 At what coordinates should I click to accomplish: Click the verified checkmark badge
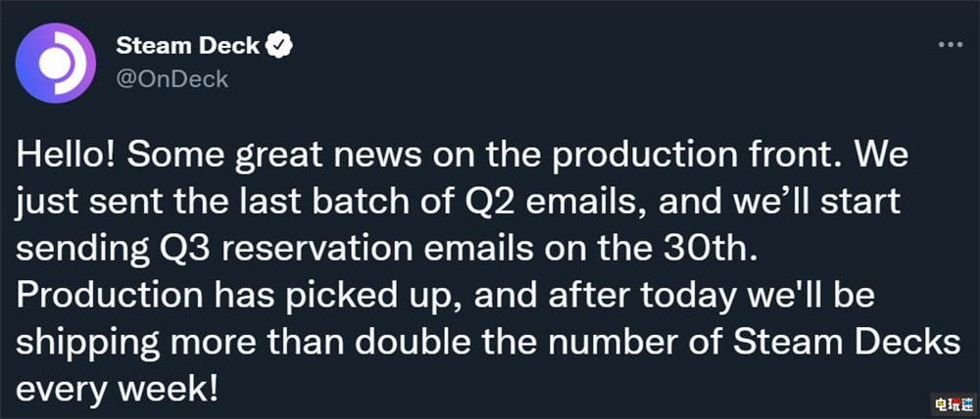[x=281, y=46]
